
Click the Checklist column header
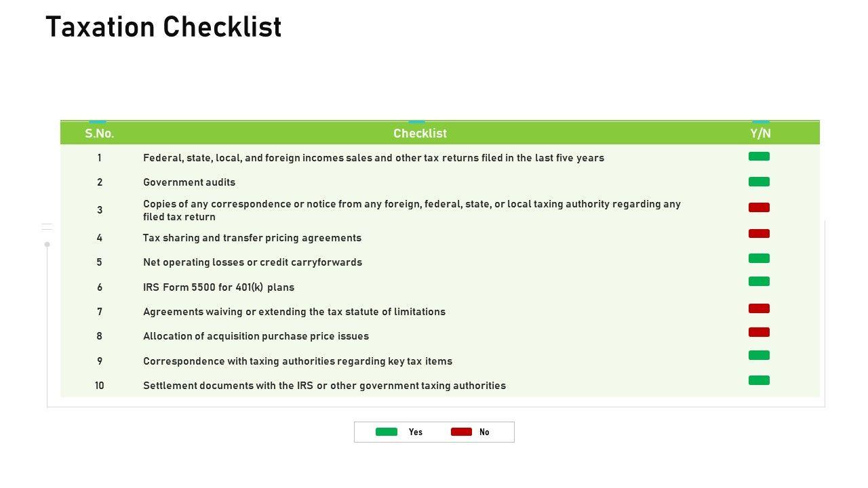point(420,134)
